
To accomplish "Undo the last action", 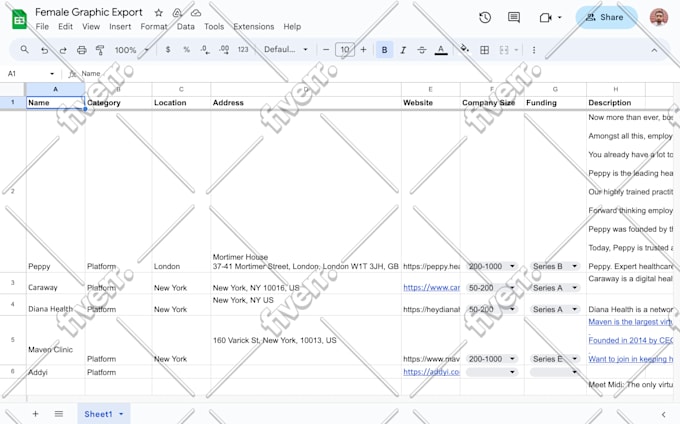I will coord(44,50).
